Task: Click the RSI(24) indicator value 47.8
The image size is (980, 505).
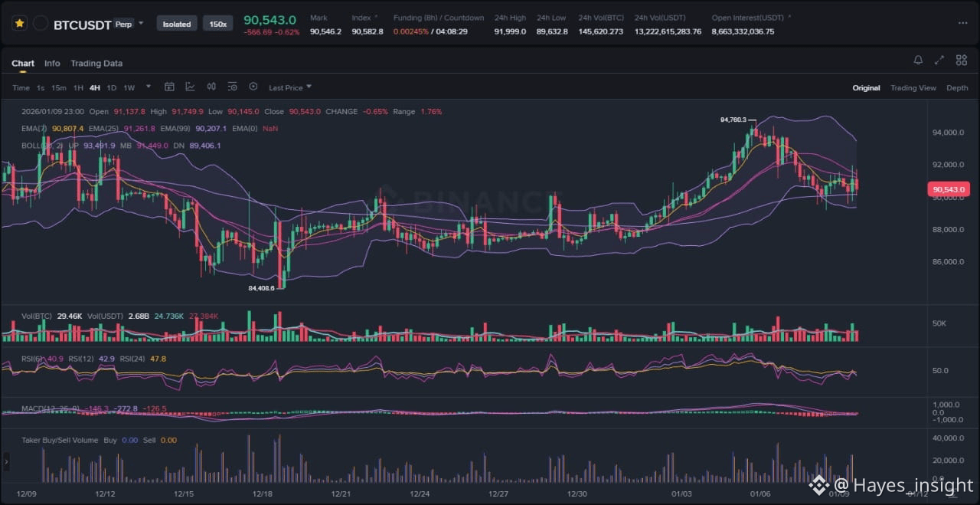Action: (158, 359)
